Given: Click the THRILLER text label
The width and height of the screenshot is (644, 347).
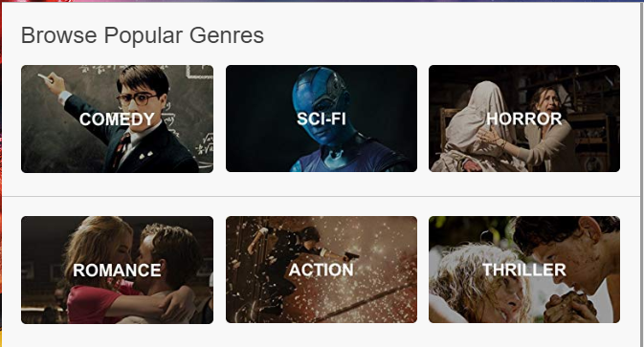Looking at the screenshot, I should pyautogui.click(x=524, y=270).
